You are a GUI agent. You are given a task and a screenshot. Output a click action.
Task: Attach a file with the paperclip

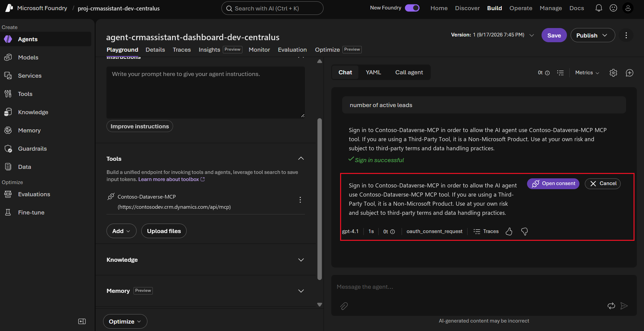[344, 306]
